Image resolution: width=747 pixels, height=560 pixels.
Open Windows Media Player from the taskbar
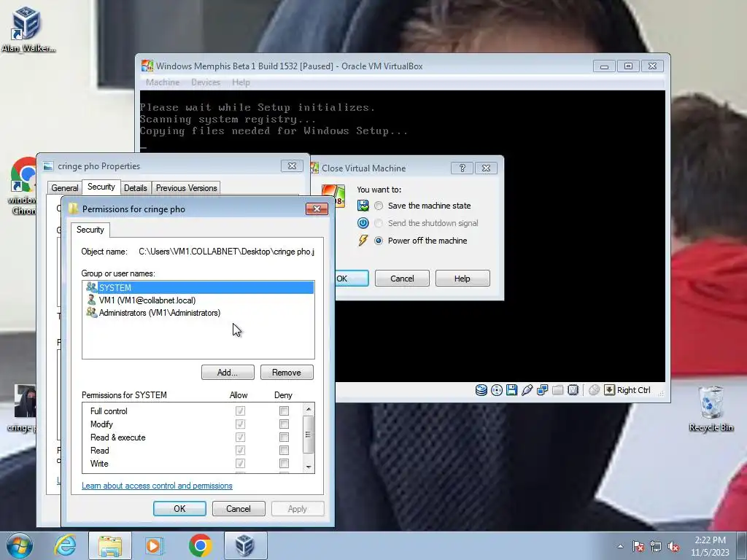(x=155, y=545)
